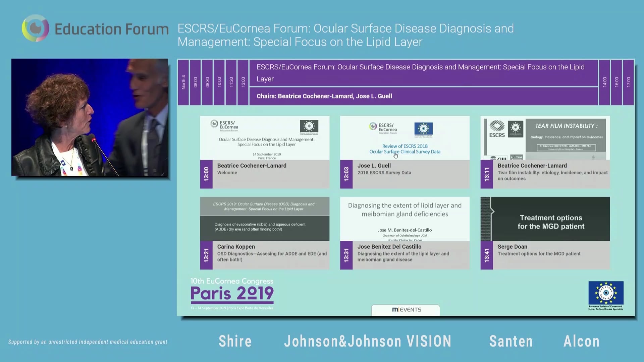644x362 pixels.
Task: Click the Shire sponsor name
Action: [235, 341]
